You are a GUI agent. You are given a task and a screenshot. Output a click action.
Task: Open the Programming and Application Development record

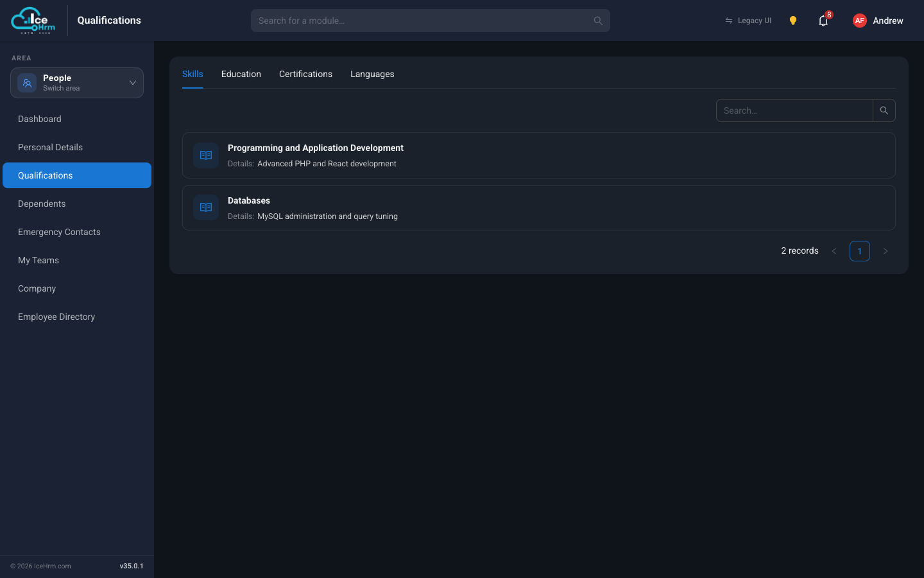(539, 155)
